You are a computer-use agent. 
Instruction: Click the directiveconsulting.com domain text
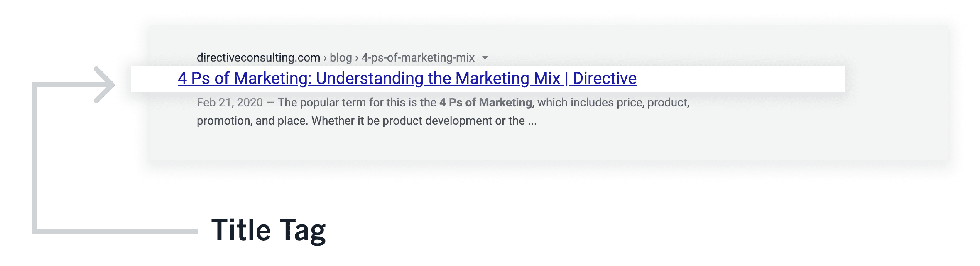(x=258, y=57)
